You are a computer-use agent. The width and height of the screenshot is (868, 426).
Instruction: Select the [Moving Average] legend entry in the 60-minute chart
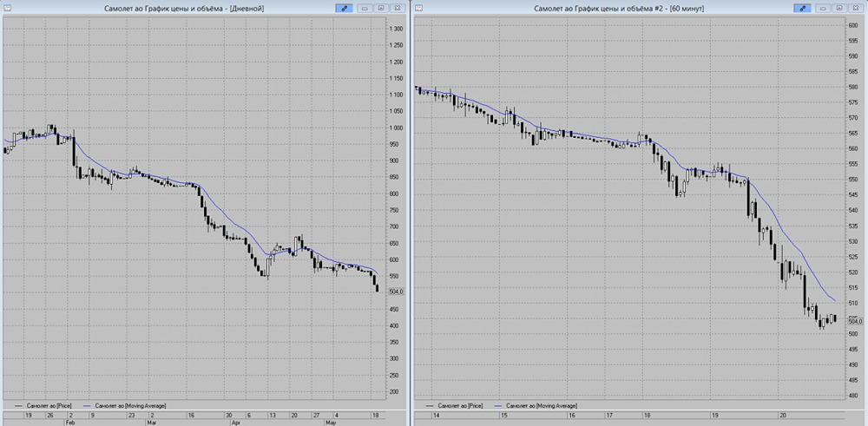(538, 405)
